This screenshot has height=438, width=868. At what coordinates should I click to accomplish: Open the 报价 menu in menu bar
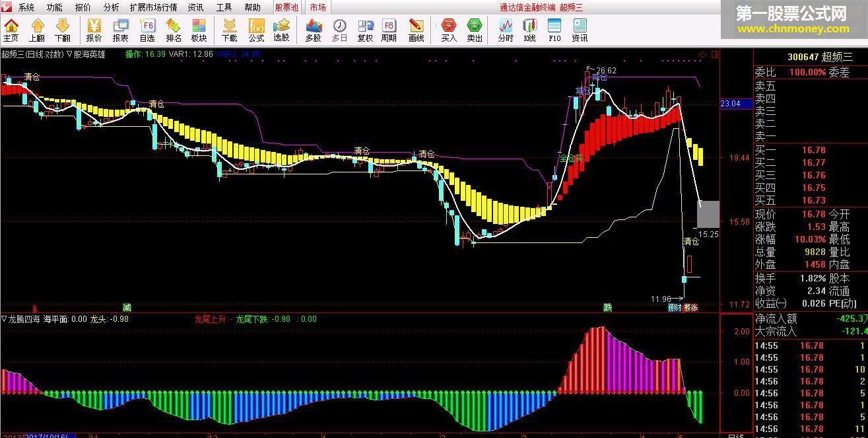click(83, 7)
